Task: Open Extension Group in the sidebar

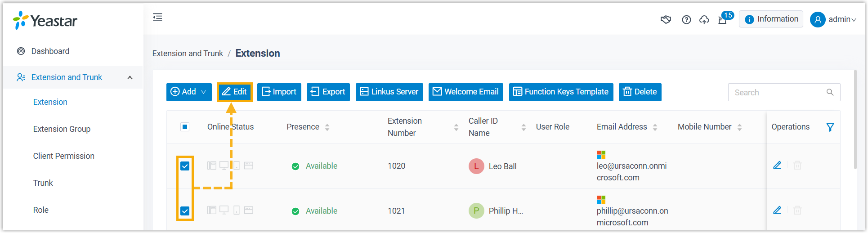Action: (62, 129)
